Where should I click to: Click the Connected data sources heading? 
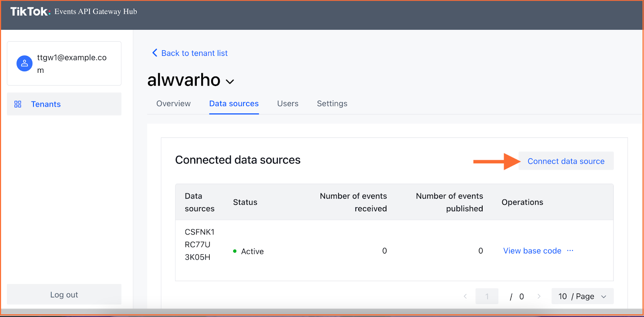tap(238, 160)
